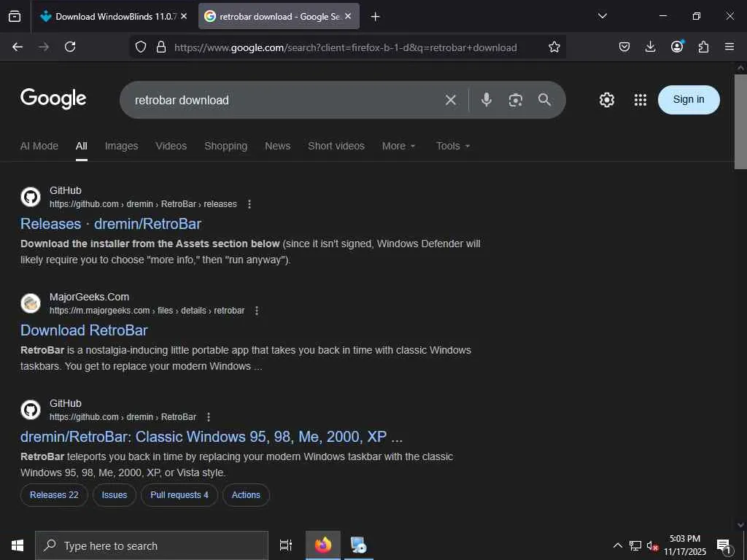Click the page vertical scrollbar thumb
747x560 pixels.
click(x=740, y=122)
